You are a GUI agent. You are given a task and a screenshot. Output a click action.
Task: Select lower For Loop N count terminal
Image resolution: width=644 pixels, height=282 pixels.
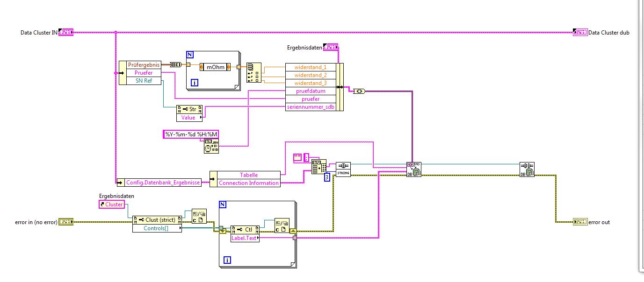pyautogui.click(x=223, y=204)
